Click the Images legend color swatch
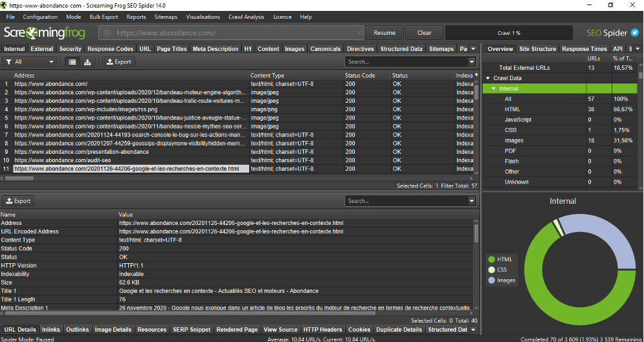 pos(491,281)
